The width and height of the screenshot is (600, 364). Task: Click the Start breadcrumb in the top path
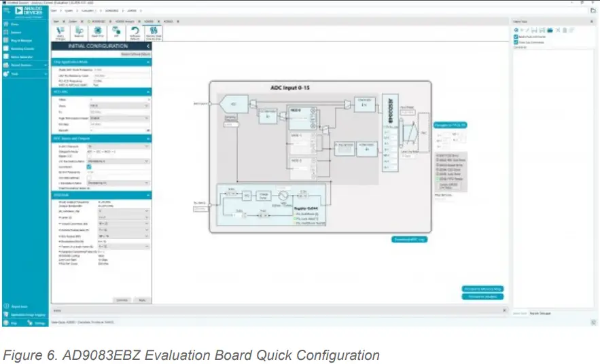(54, 11)
